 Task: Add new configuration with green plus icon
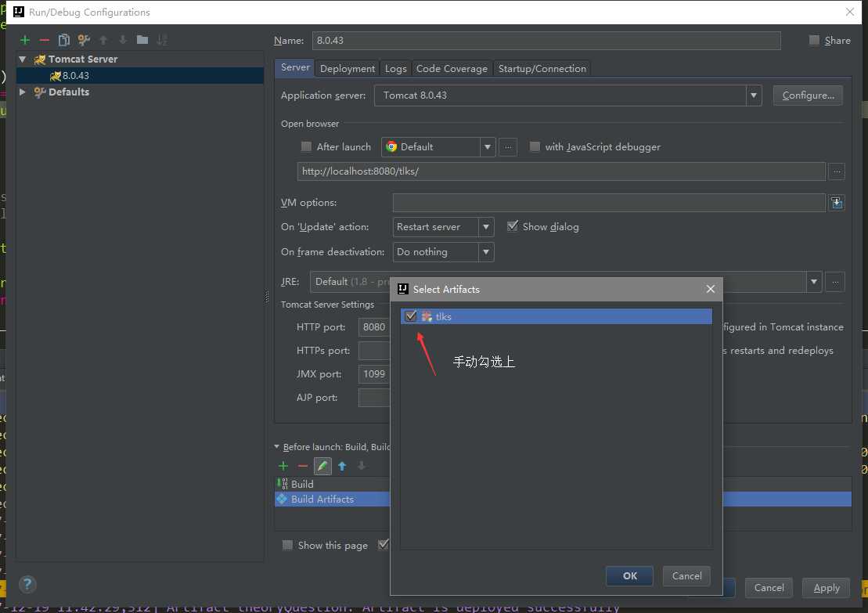click(25, 40)
